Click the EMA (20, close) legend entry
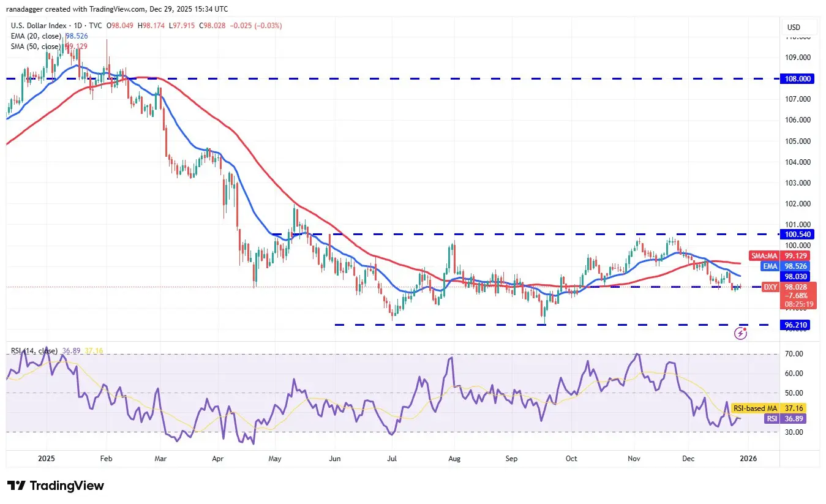The height and width of the screenshot is (504, 826). (36, 36)
